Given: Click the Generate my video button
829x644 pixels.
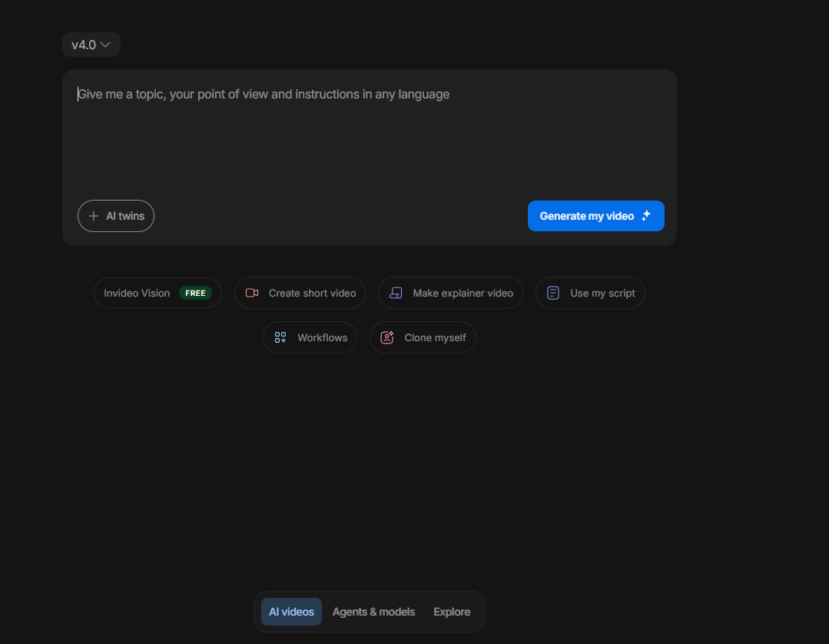Looking at the screenshot, I should point(595,216).
